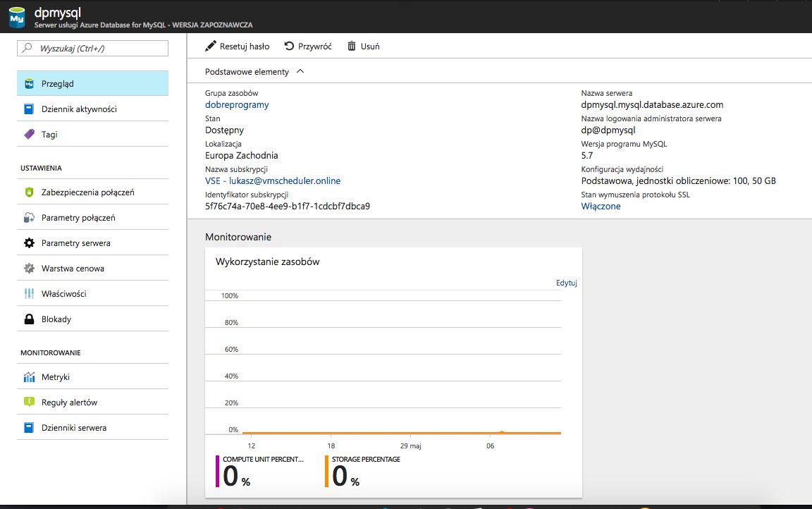Open Właściwości from the settings menu
Image resolution: width=812 pixels, height=509 pixels.
click(x=63, y=294)
